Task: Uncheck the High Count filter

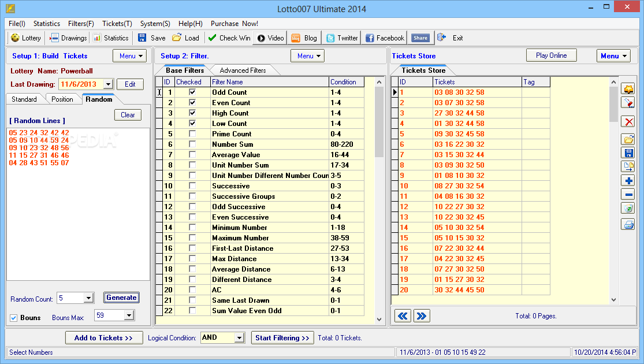Action: pyautogui.click(x=192, y=113)
